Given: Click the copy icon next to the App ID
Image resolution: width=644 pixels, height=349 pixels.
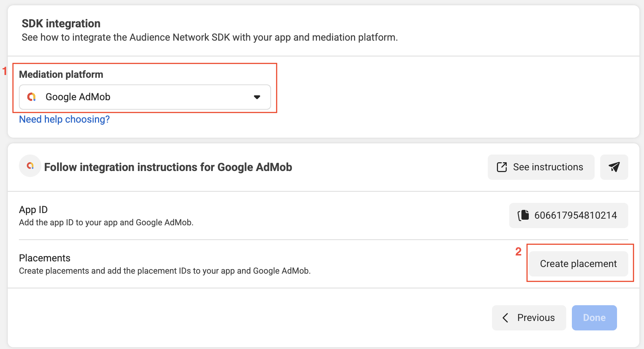Looking at the screenshot, I should 523,215.
